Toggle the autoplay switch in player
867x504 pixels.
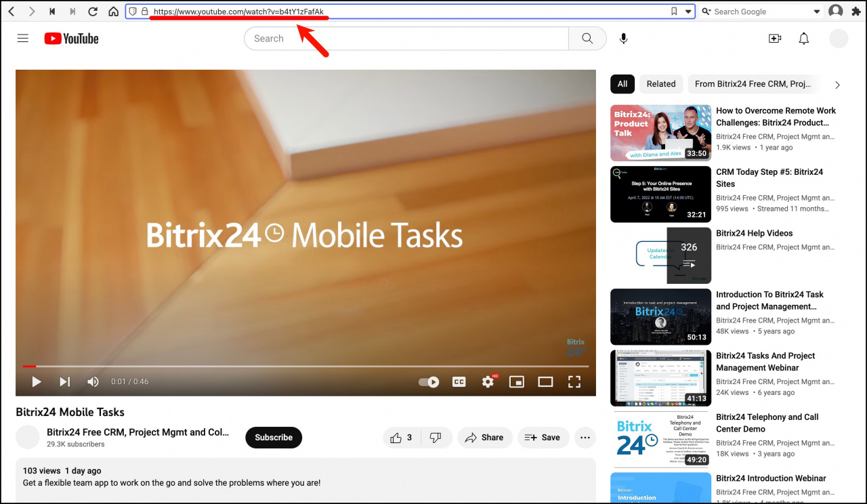(x=429, y=382)
